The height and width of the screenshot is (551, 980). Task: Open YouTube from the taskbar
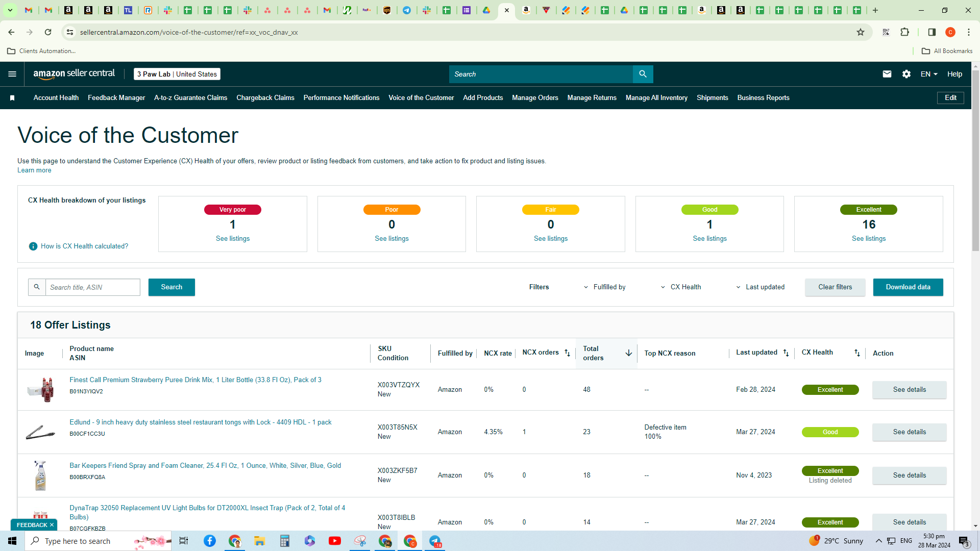point(335,541)
